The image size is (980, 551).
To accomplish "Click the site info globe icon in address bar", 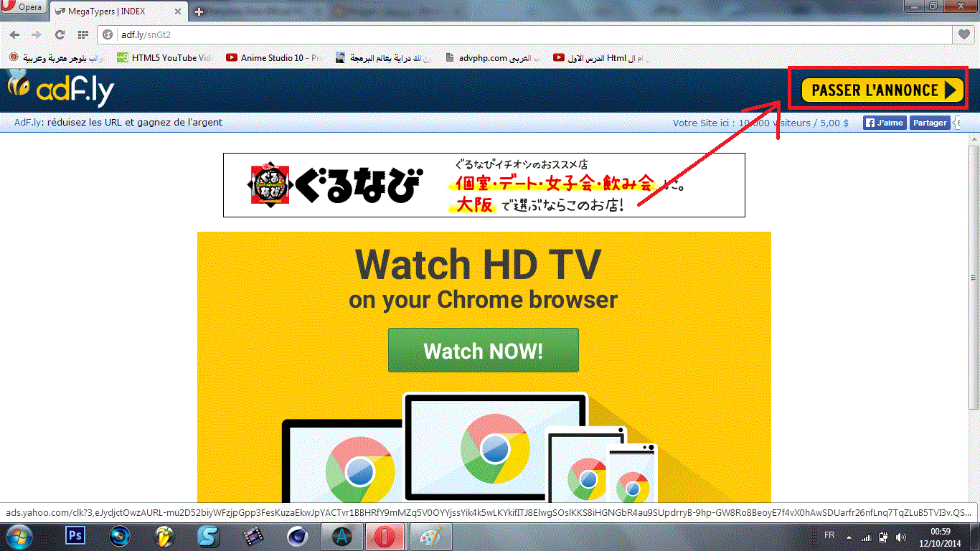I will coord(108,34).
